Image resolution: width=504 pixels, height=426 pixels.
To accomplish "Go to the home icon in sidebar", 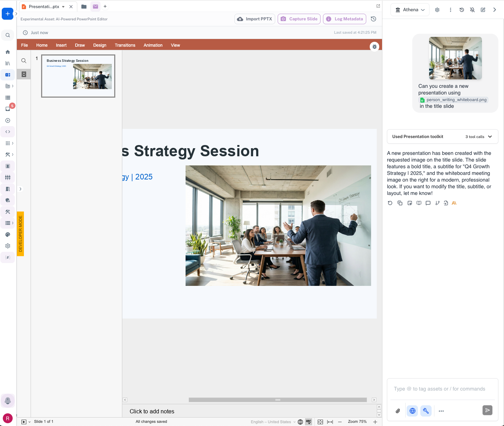I will coord(8,52).
